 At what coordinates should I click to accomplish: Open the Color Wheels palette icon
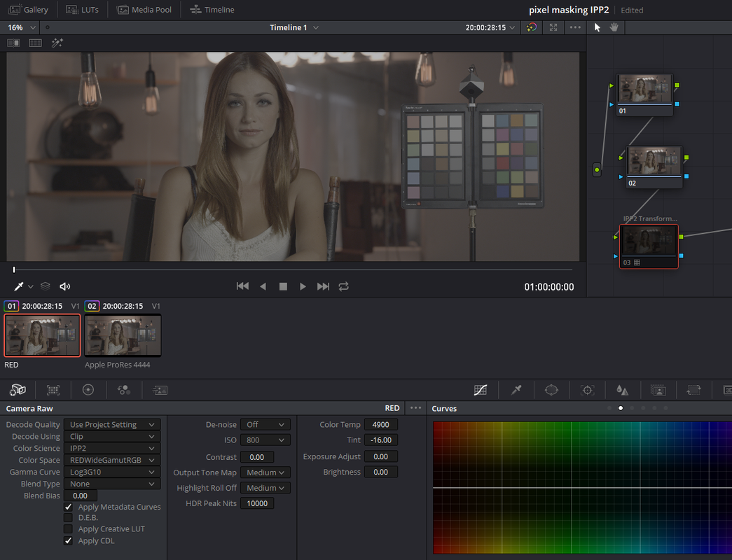[x=88, y=390]
